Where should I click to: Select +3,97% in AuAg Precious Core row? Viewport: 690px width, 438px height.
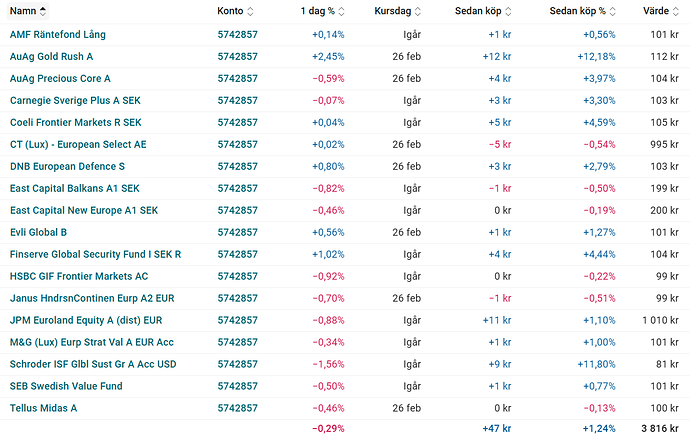tap(599, 78)
